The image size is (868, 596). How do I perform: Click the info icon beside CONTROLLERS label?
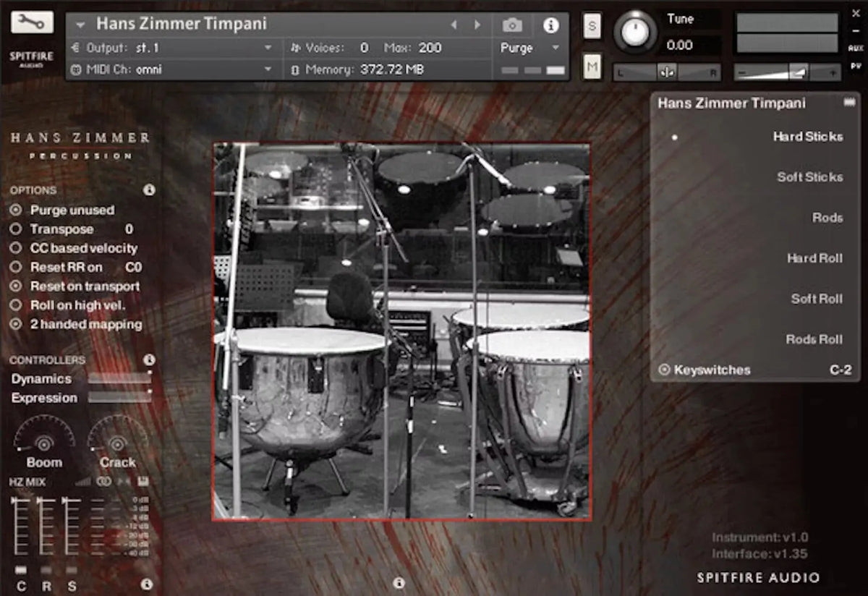pos(150,359)
